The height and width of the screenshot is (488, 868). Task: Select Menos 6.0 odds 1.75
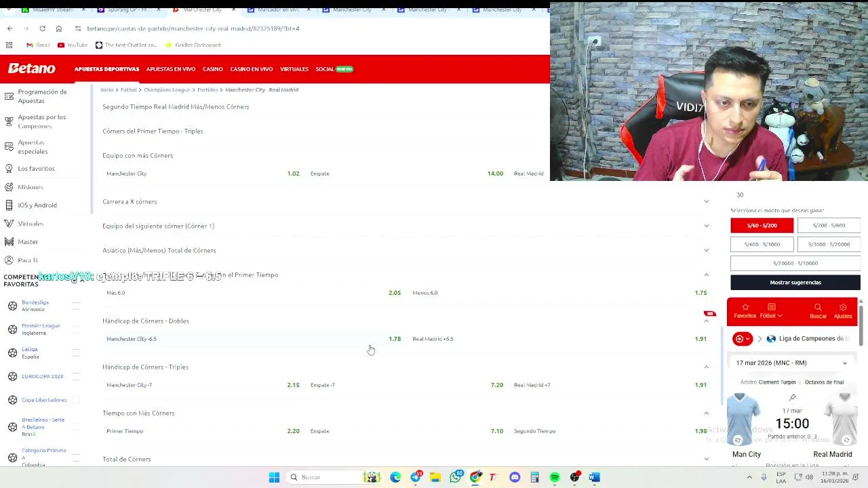point(559,293)
